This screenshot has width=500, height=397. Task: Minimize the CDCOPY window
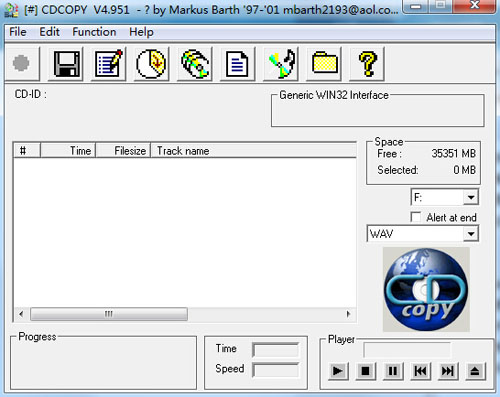pos(415,6)
